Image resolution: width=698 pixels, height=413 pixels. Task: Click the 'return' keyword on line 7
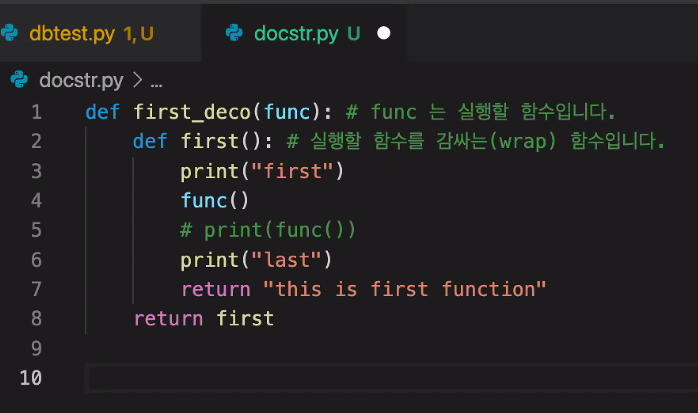coord(216,290)
